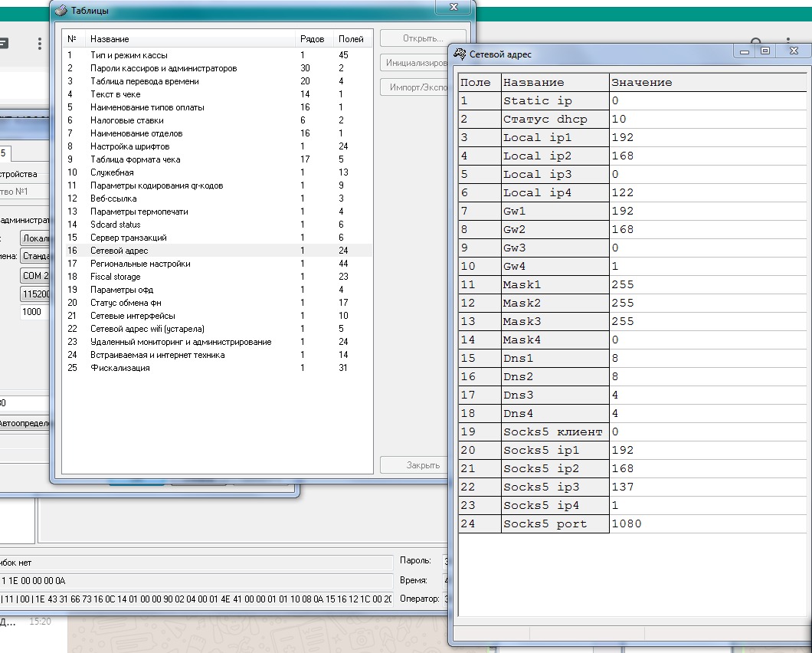Click the Полей column header
Screen dimensions: 812x653
point(351,39)
